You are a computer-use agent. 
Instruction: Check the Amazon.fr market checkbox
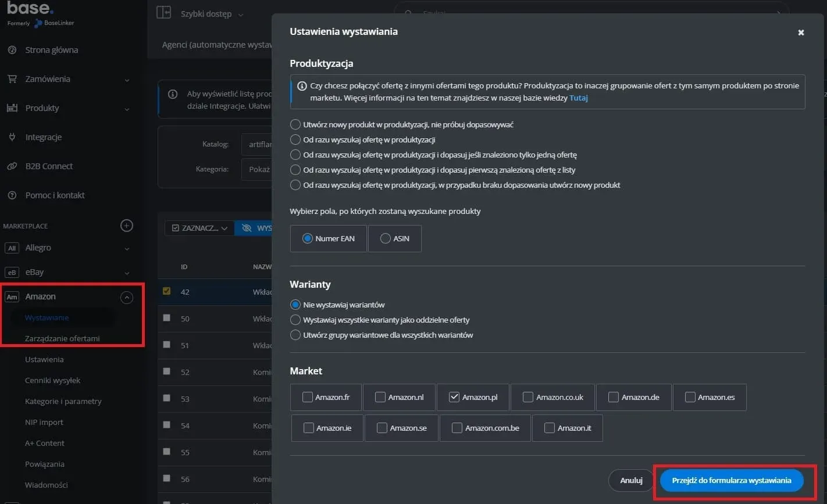308,397
